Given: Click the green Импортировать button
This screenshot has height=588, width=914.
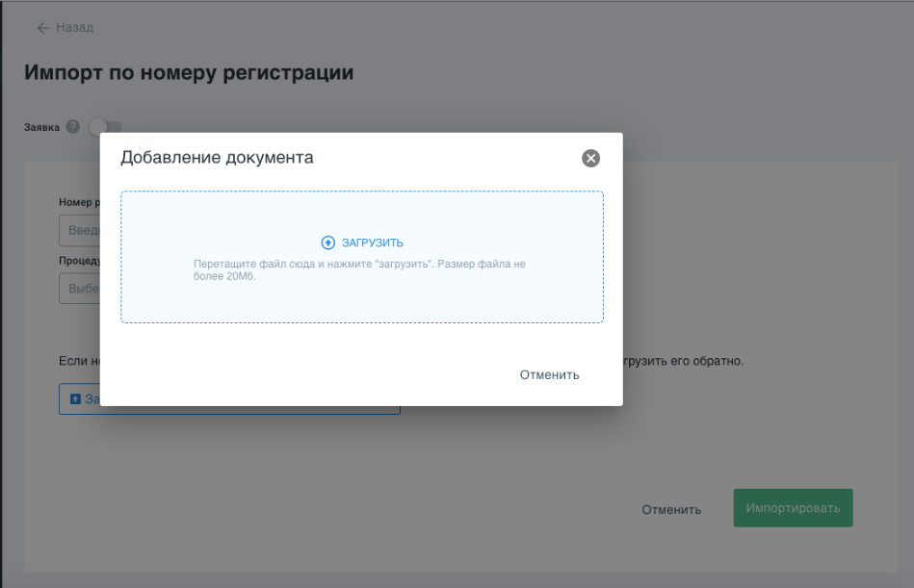Looking at the screenshot, I should pyautogui.click(x=793, y=508).
